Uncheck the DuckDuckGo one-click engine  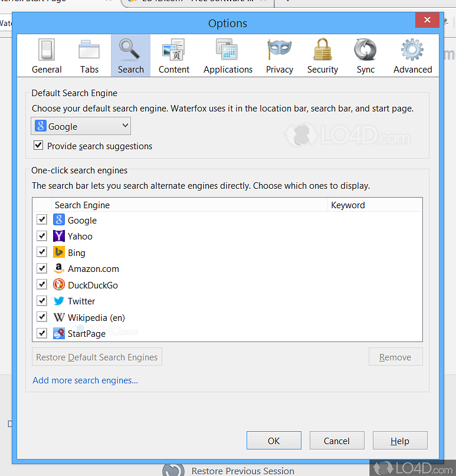tap(42, 284)
